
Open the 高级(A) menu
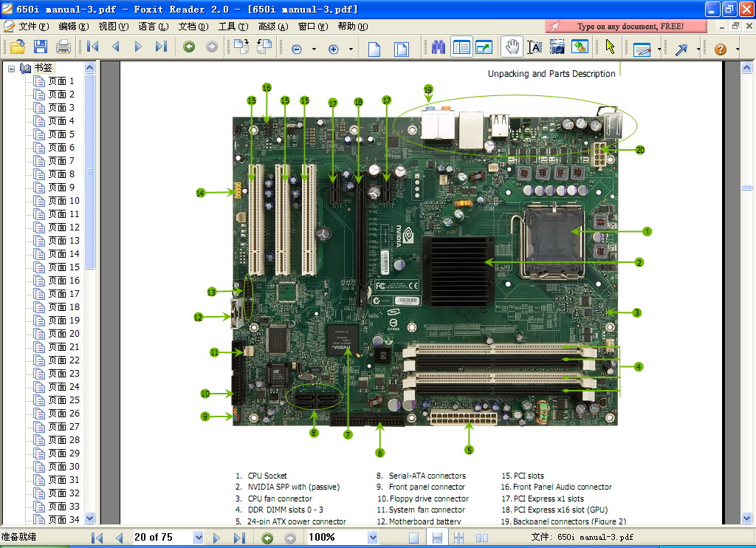point(273,27)
